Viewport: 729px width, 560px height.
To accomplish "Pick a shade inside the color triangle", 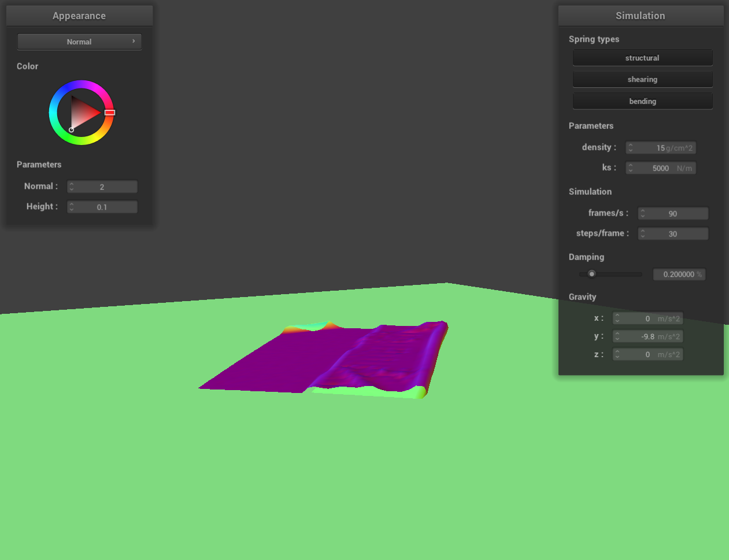I will (83, 113).
